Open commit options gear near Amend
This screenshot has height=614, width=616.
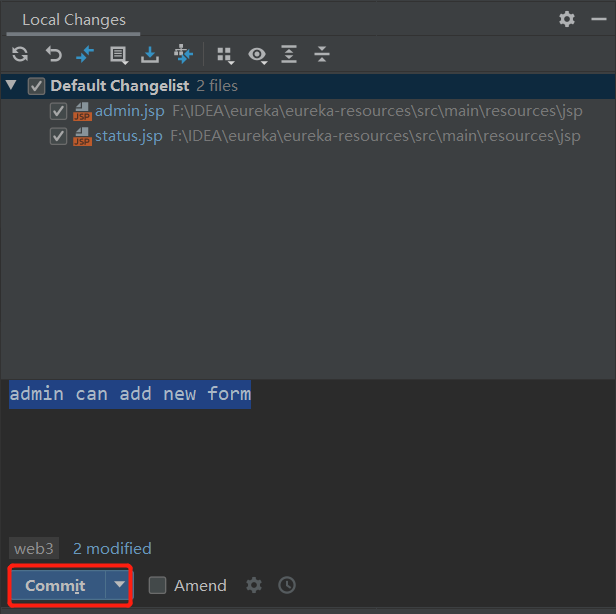[254, 585]
